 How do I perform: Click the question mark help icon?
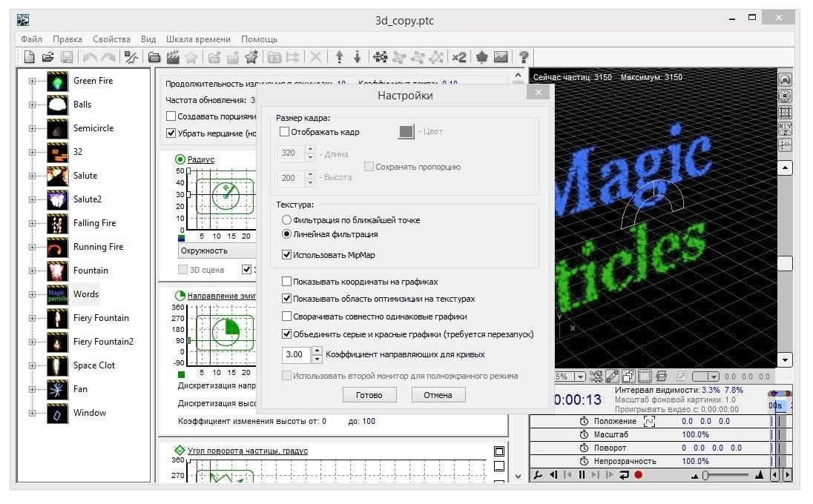[524, 57]
